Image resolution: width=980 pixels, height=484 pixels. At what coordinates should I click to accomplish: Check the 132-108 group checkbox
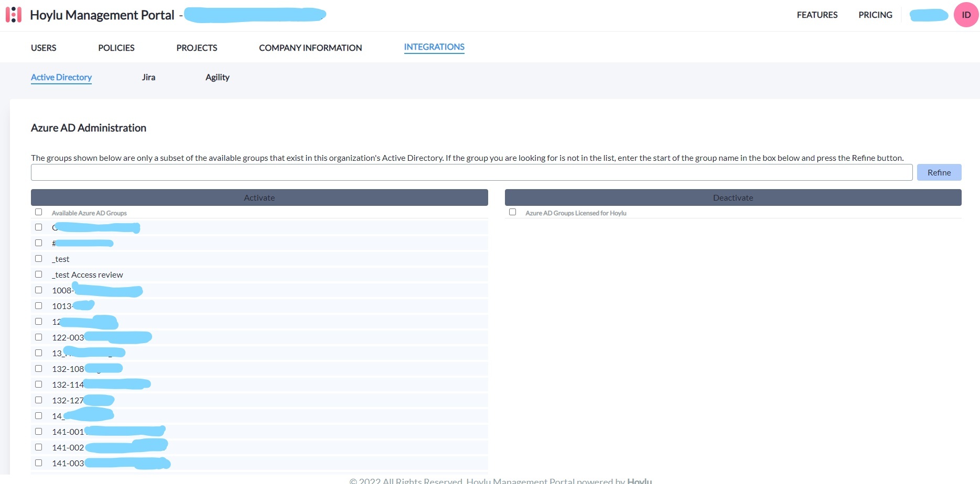point(38,369)
